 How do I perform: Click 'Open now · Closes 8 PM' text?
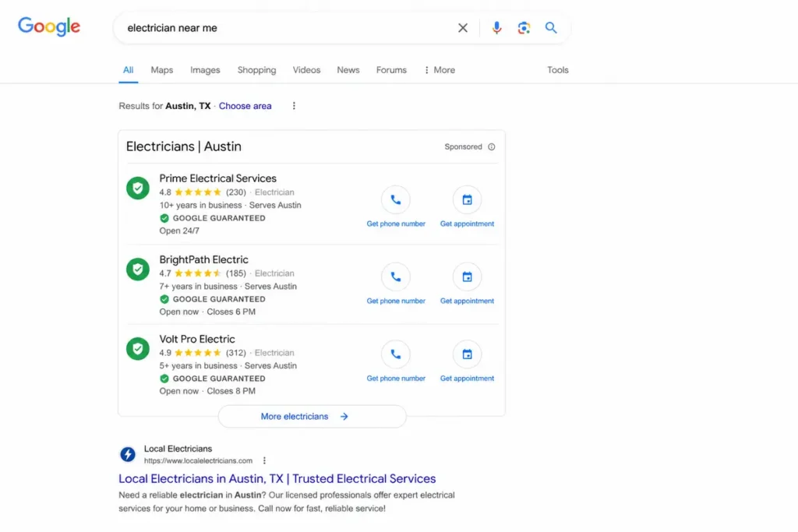tap(207, 391)
